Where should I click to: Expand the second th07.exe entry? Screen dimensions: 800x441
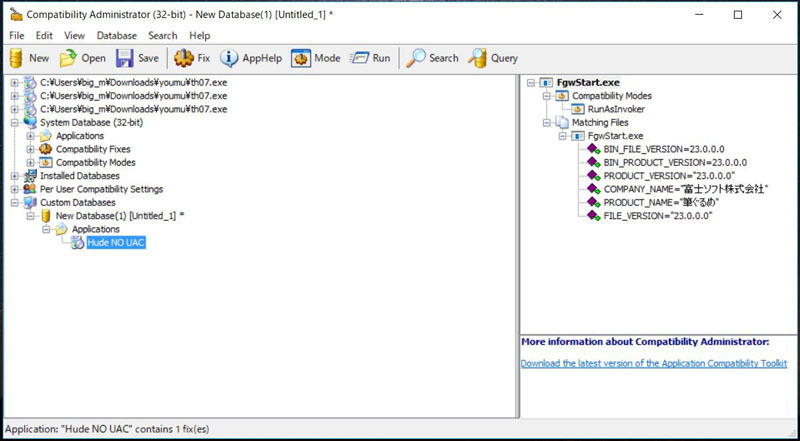tap(14, 95)
